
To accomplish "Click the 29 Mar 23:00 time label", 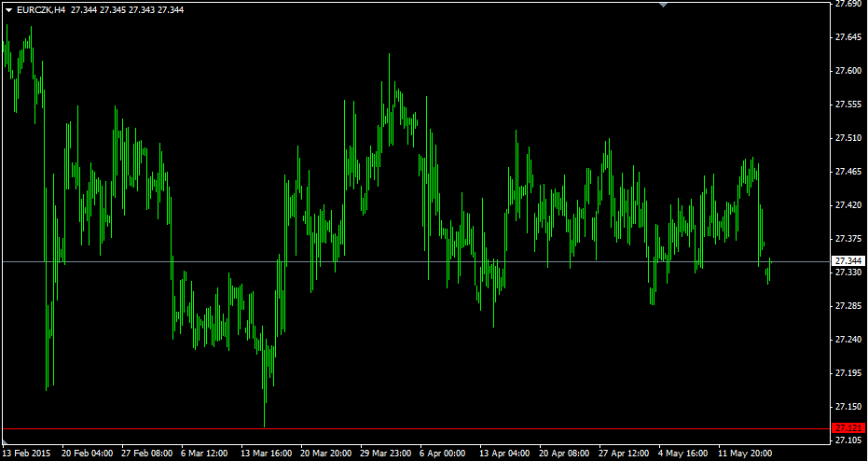I will pos(386,454).
